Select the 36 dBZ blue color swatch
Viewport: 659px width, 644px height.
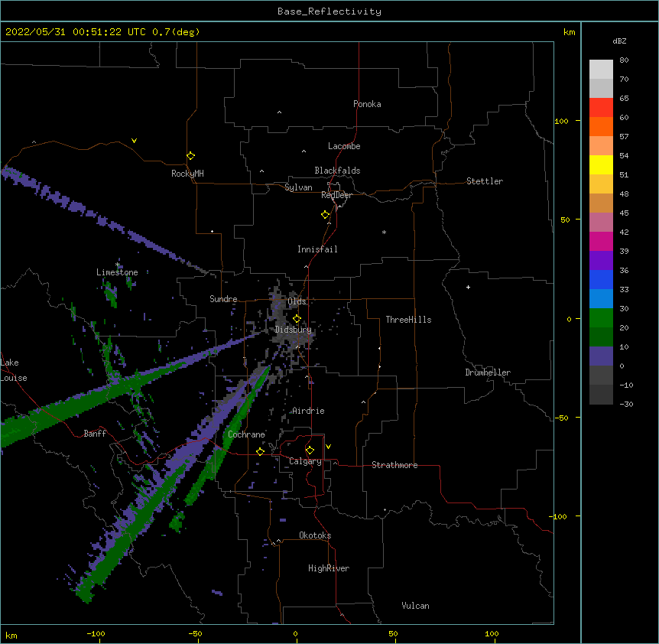click(x=601, y=279)
